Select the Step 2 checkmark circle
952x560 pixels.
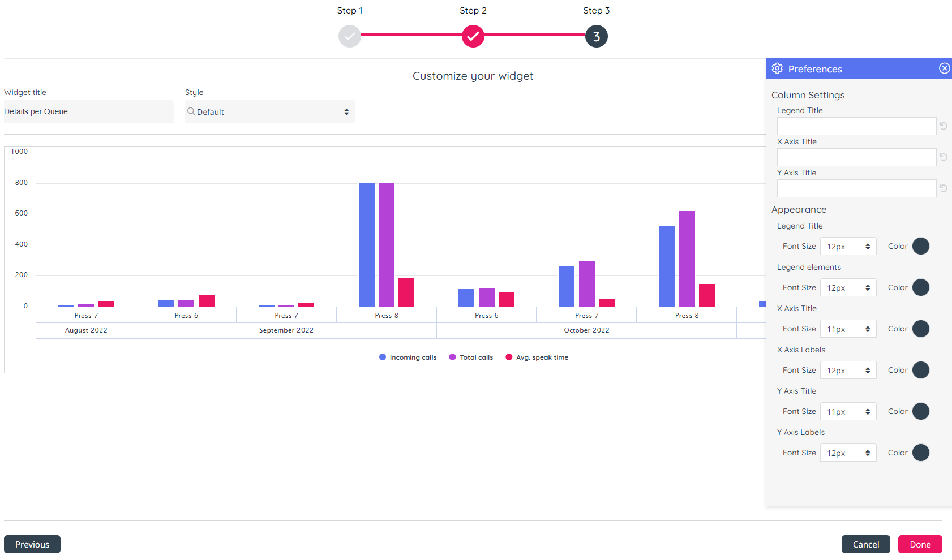(473, 36)
